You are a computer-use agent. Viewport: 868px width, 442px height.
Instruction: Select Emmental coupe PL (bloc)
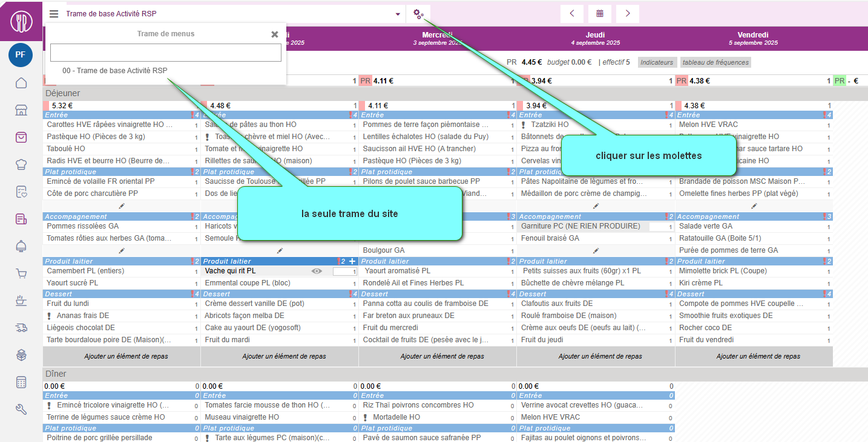248,283
